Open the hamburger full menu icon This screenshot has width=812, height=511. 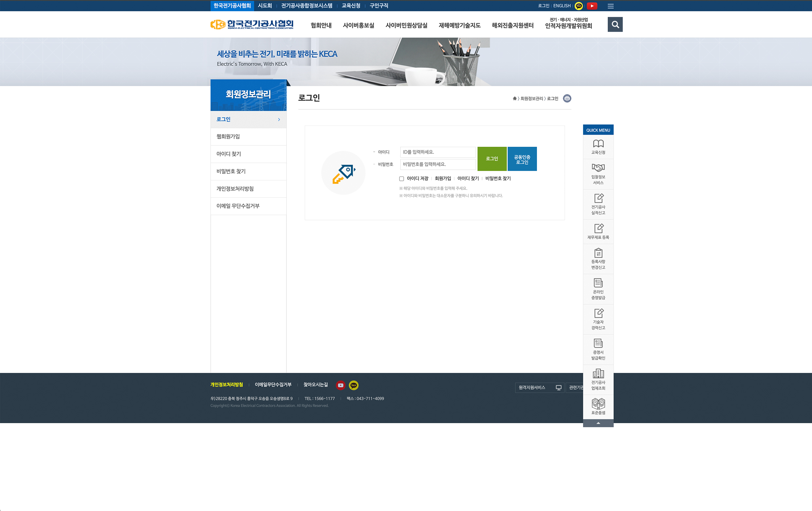(611, 6)
